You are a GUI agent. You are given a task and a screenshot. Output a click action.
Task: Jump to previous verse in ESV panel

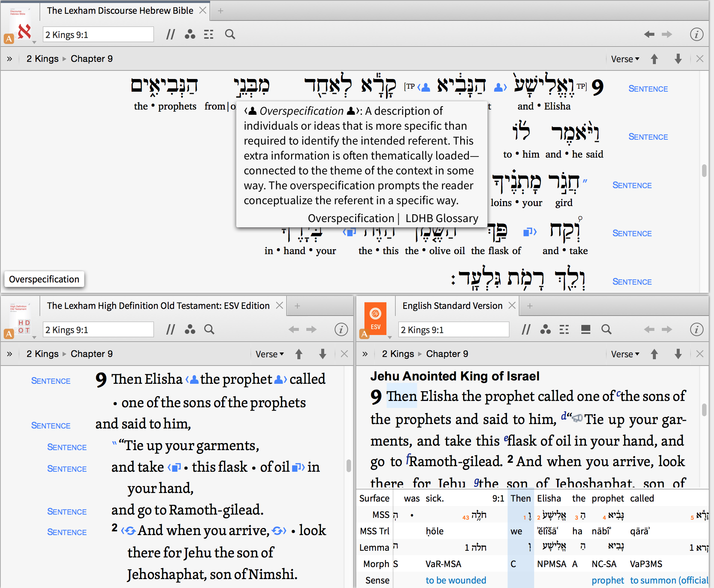(654, 354)
